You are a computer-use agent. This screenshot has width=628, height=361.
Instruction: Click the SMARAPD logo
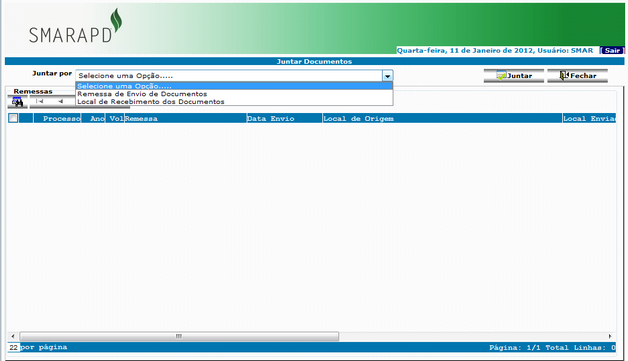click(75, 26)
